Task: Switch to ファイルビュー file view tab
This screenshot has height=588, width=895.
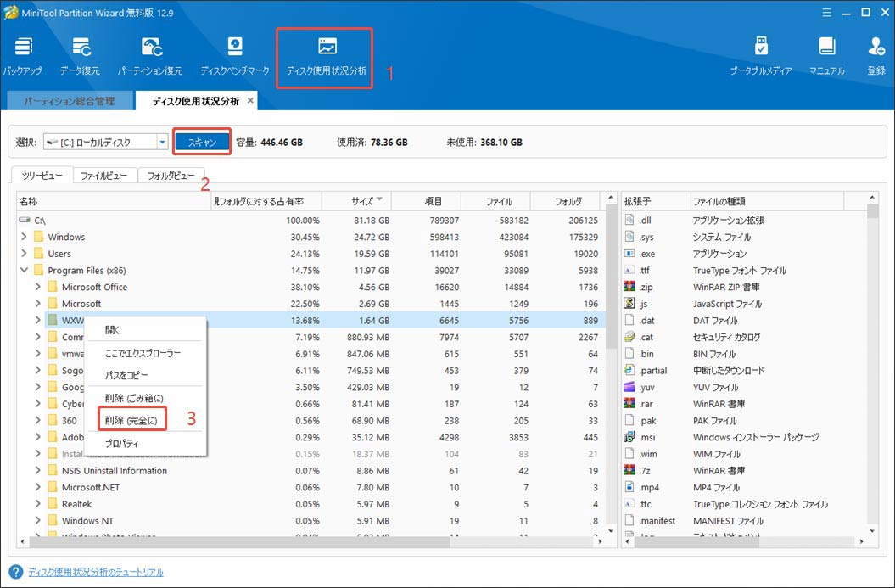Action: (103, 176)
